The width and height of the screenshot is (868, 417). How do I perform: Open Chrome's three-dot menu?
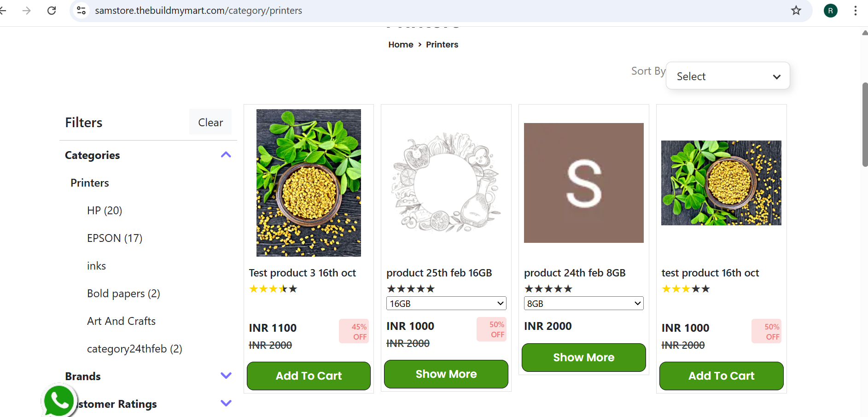(855, 11)
